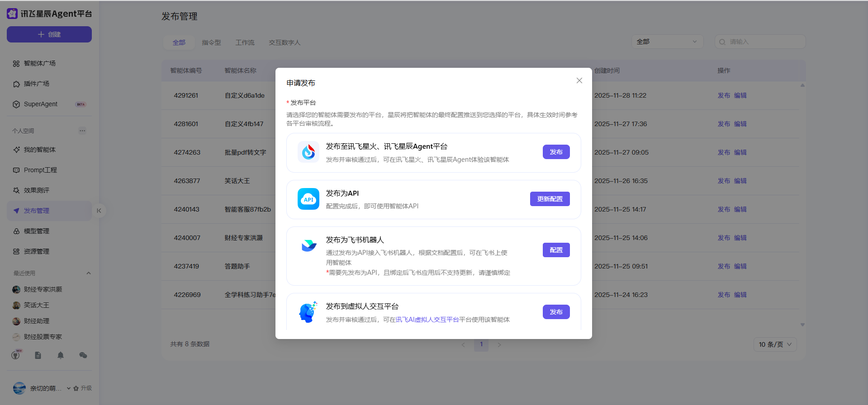Open the document icon in sidebar footer

click(x=38, y=355)
